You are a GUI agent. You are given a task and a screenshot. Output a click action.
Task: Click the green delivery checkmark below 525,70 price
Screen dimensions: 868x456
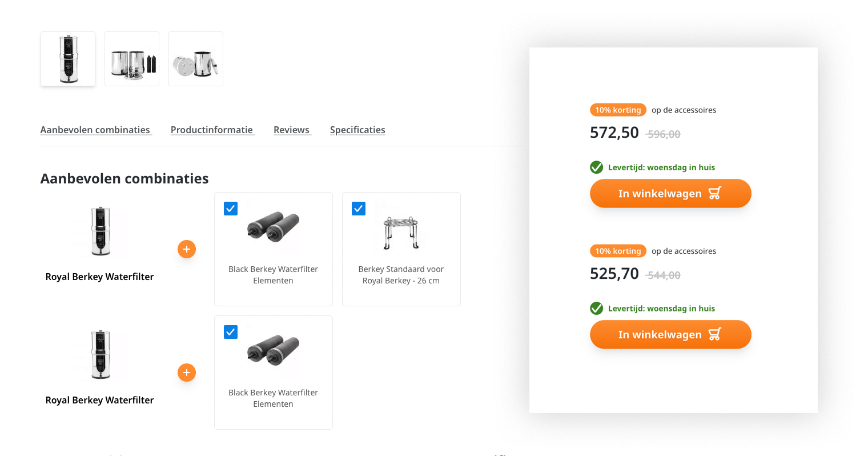(596, 309)
